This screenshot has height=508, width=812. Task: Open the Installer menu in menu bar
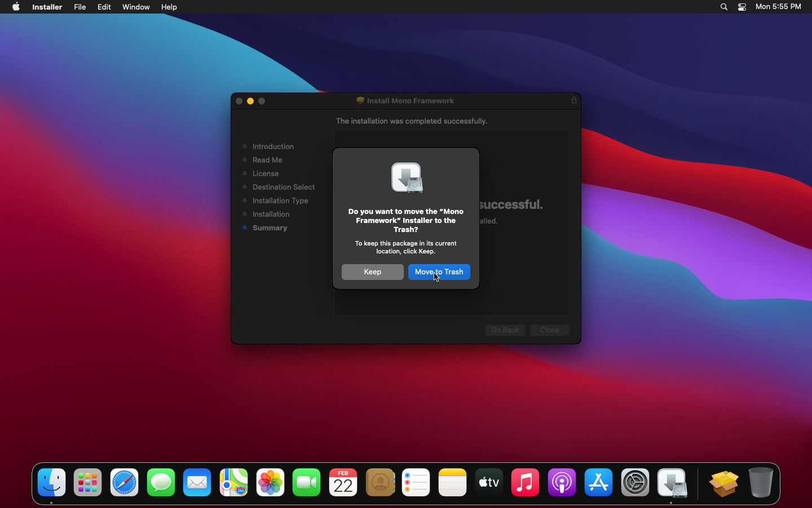tap(47, 7)
